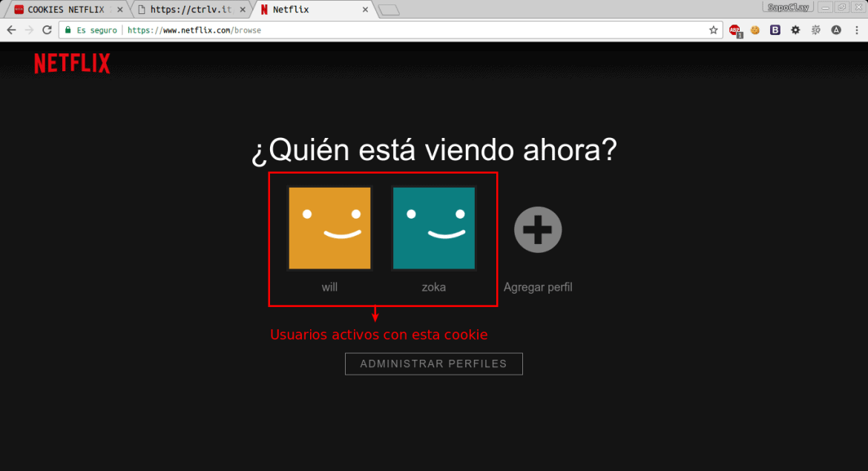This screenshot has width=868, height=471.
Task: Reload the current page
Action: point(46,30)
